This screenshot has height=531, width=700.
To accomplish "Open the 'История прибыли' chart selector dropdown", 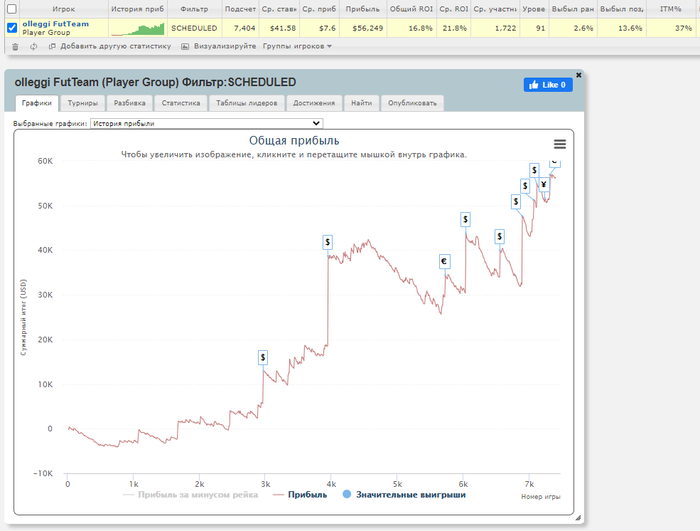I will pyautogui.click(x=206, y=123).
